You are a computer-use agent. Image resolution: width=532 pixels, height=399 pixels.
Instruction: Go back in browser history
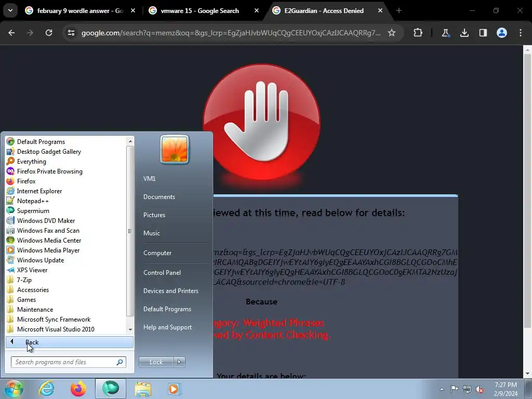(x=11, y=33)
